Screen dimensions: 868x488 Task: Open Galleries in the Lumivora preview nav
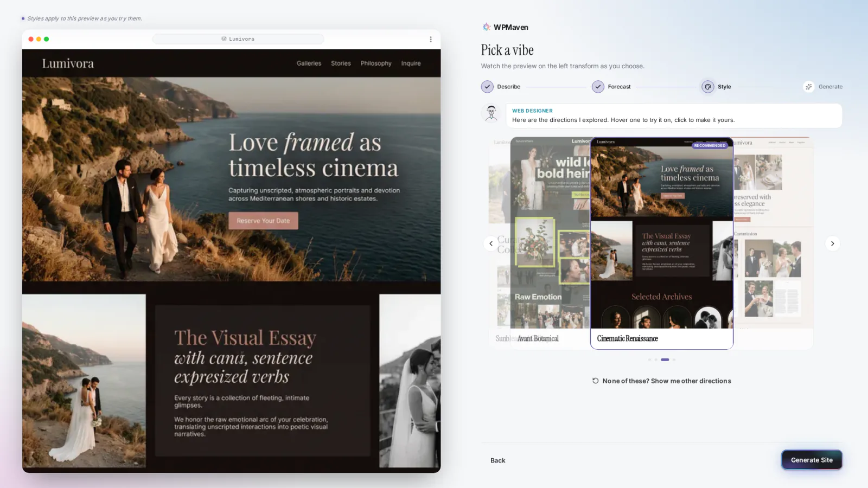(309, 63)
